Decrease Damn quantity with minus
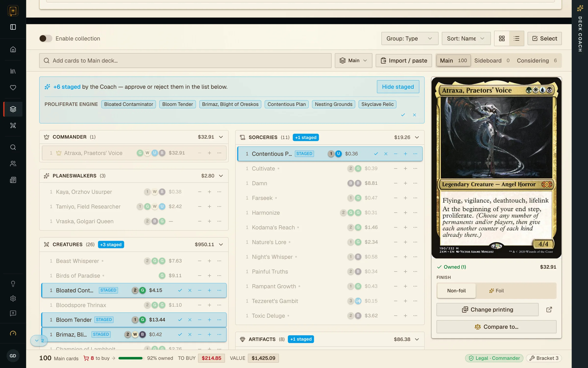 pos(395,183)
